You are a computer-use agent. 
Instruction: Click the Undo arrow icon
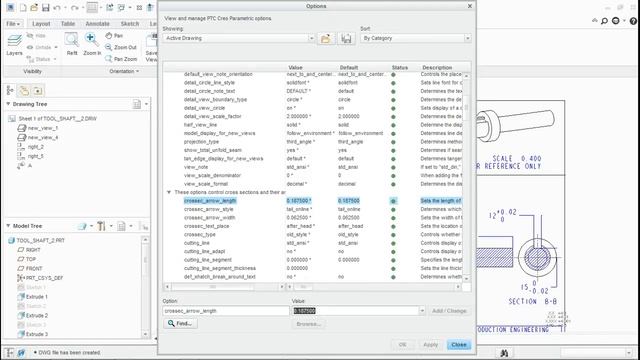coord(57,7)
